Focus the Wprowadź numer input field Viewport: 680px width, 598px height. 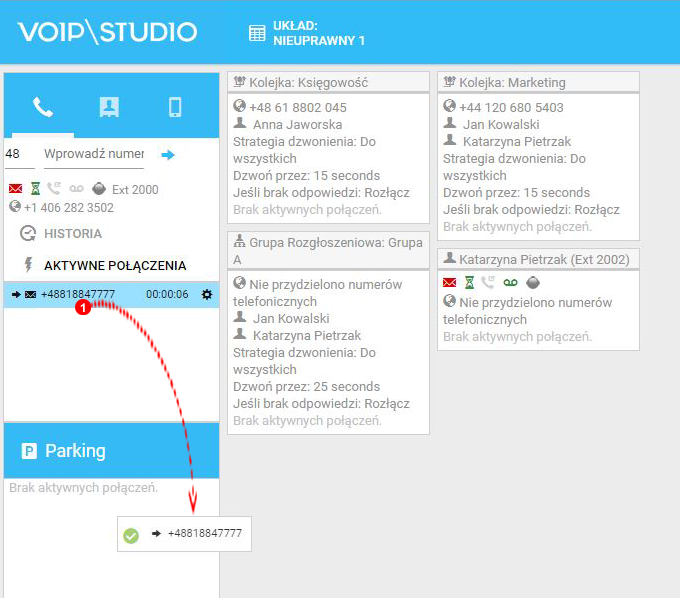click(94, 154)
